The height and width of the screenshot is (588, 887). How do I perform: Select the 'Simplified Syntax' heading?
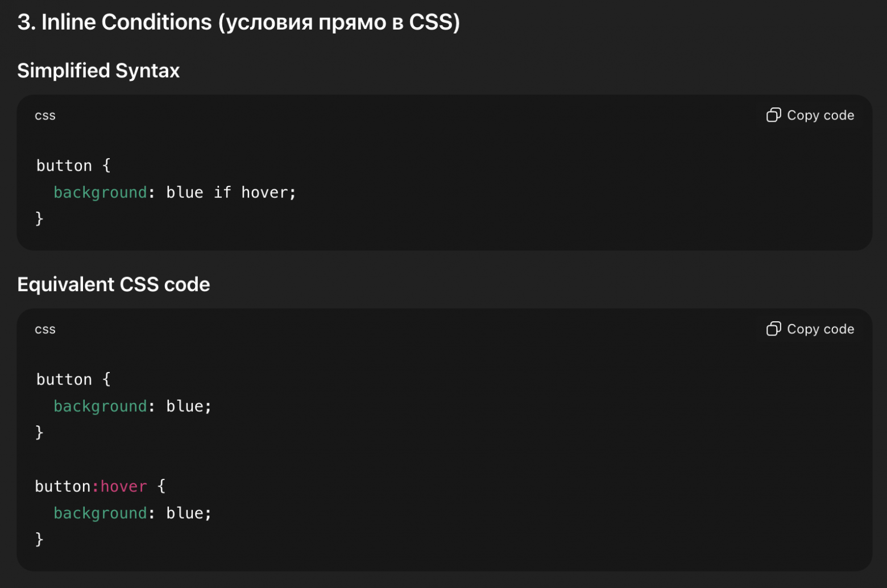click(98, 71)
